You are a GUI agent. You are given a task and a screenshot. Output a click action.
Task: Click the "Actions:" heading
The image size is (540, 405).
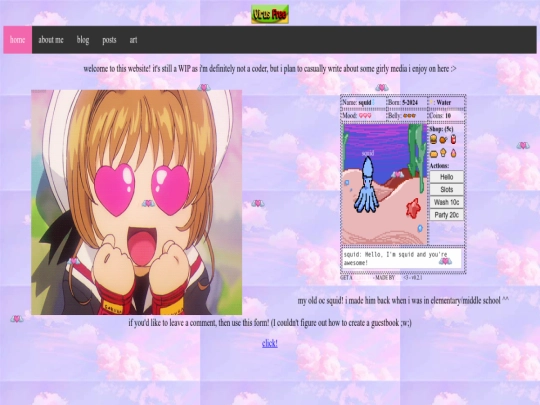[x=439, y=166]
